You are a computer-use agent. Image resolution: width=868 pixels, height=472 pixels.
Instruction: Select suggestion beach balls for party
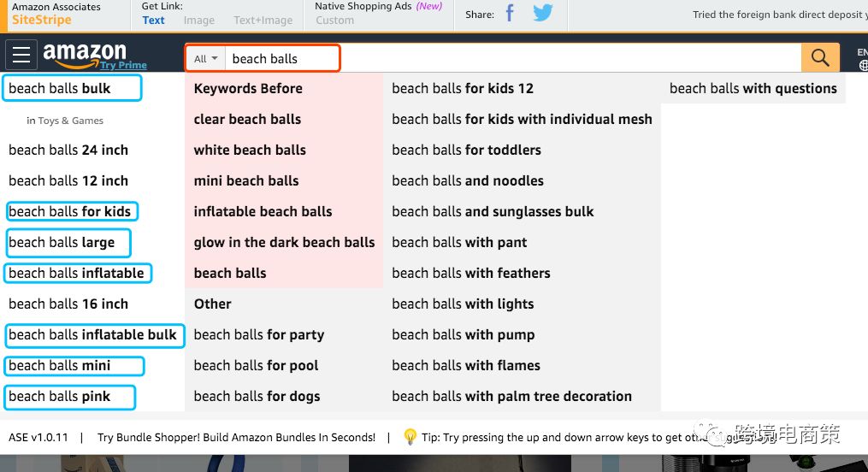(x=259, y=335)
